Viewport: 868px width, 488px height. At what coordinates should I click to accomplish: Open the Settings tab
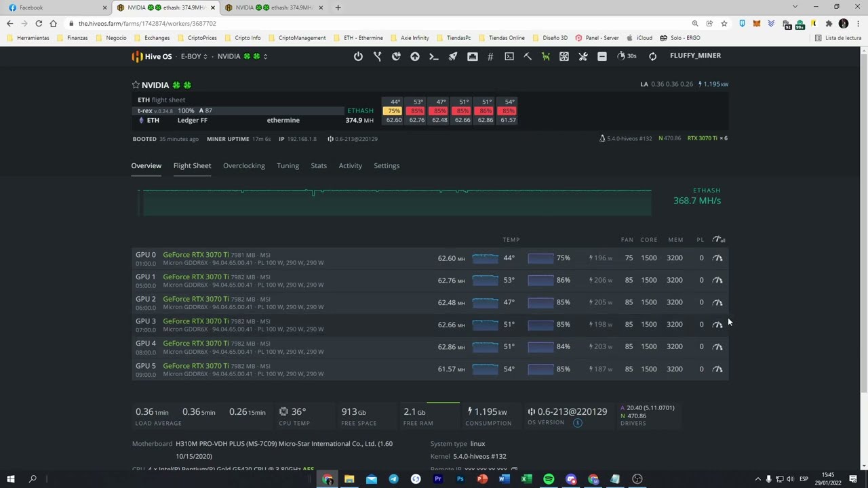pos(387,165)
